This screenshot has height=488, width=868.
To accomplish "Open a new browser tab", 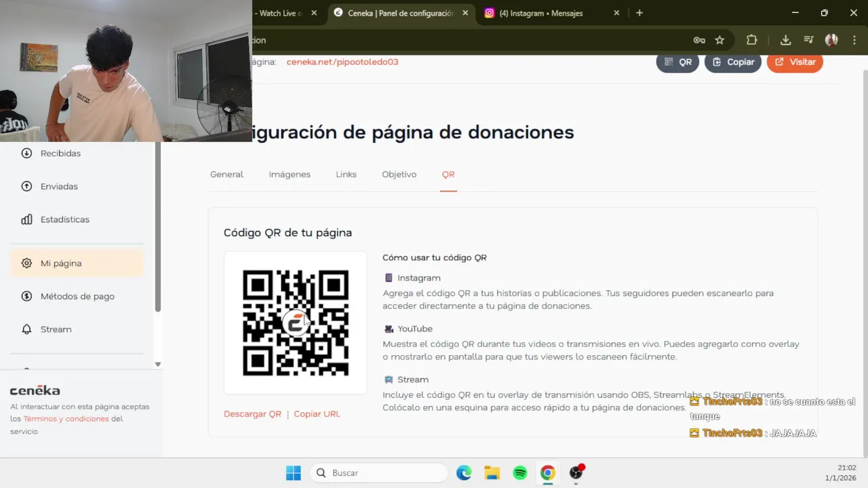I will [x=639, y=13].
